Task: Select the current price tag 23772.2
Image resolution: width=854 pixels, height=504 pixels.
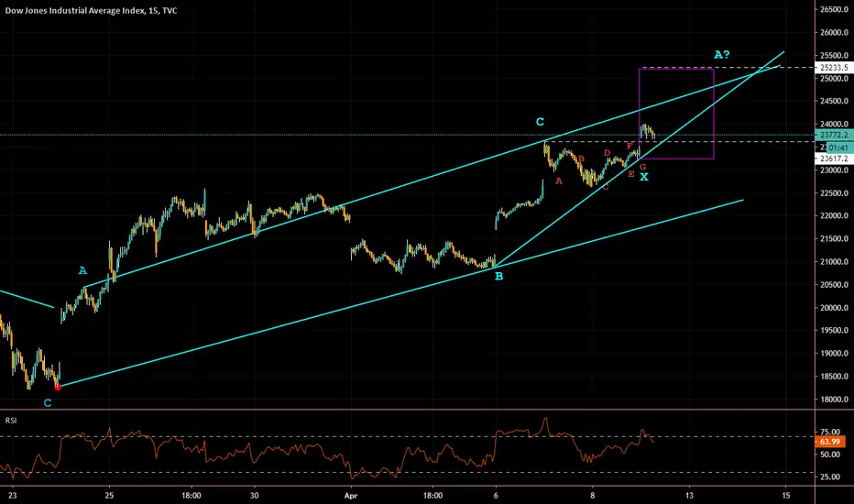Action: [x=834, y=135]
